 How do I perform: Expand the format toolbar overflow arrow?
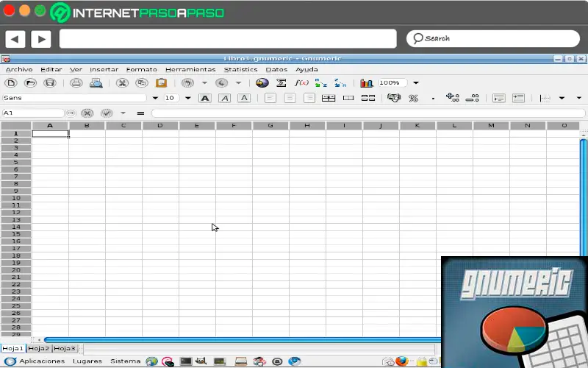pyautogui.click(x=579, y=98)
